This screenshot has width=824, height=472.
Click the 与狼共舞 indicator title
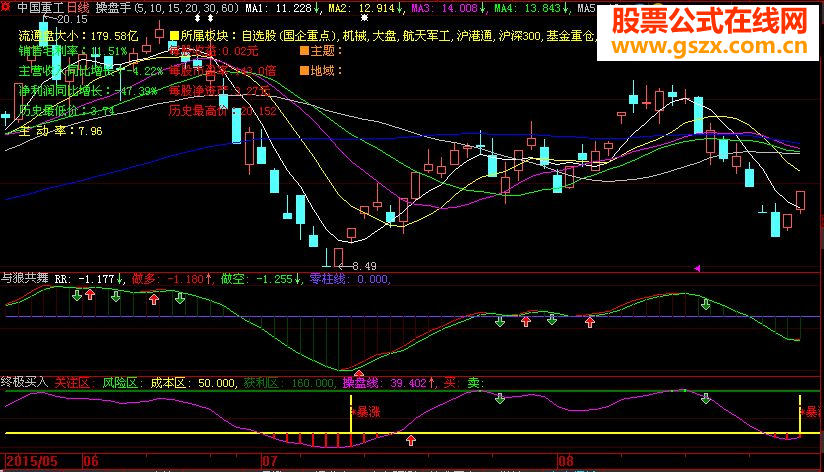point(24,278)
